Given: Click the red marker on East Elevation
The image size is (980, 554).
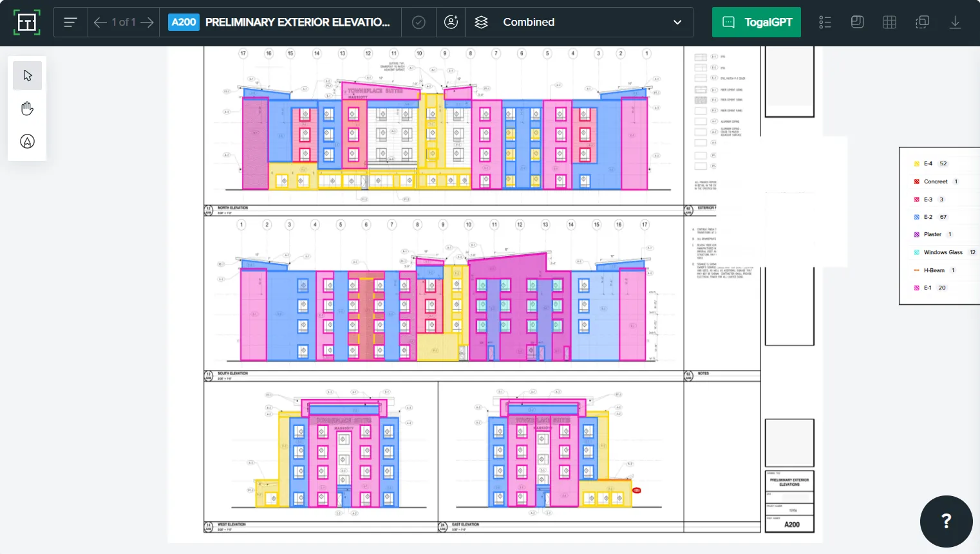Looking at the screenshot, I should tap(637, 491).
